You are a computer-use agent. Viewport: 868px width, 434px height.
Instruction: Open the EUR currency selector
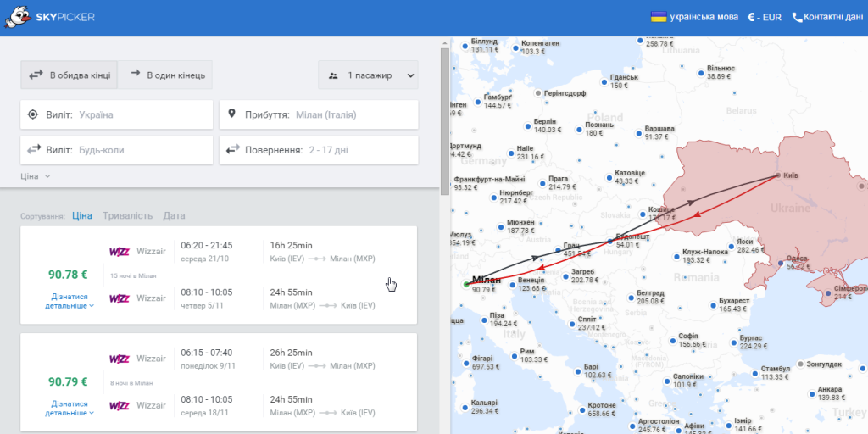point(765,17)
